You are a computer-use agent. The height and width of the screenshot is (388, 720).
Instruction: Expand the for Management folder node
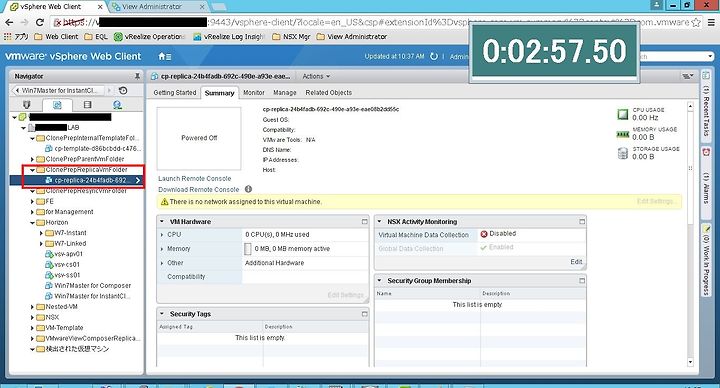point(33,212)
